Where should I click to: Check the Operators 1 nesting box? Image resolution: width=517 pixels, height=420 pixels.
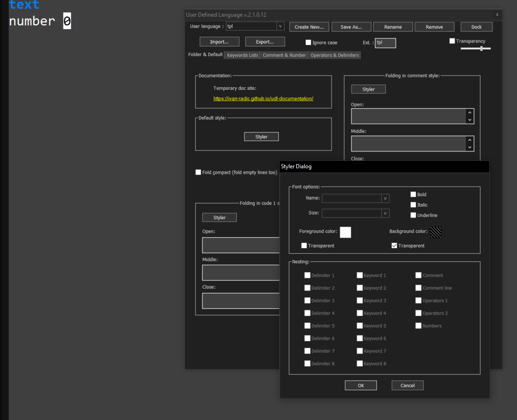(418, 300)
